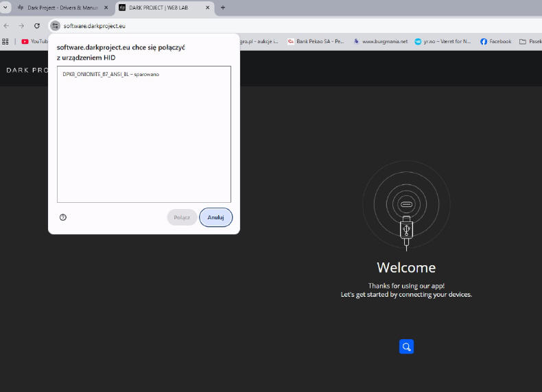Expand the tab search dropdown arrow
Image resolution: width=542 pixels, height=392 pixels.
[x=6, y=8]
